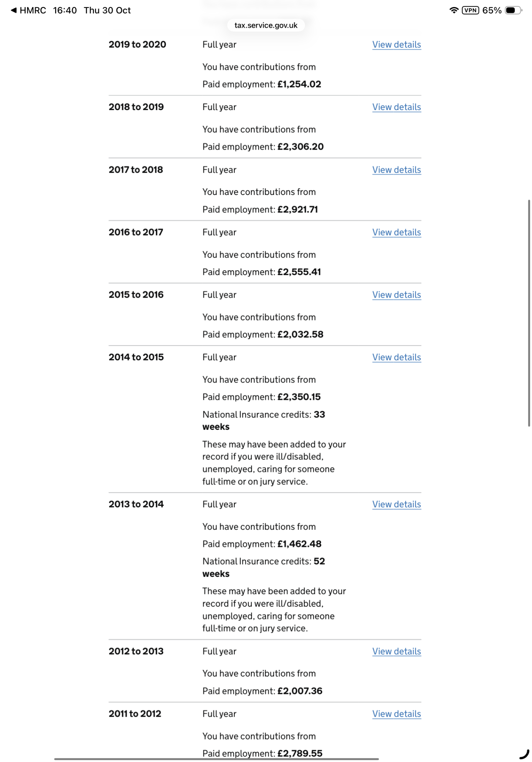Screen dimensions: 532x762
Task: Open View details for 2013 to 2014
Action: click(396, 504)
